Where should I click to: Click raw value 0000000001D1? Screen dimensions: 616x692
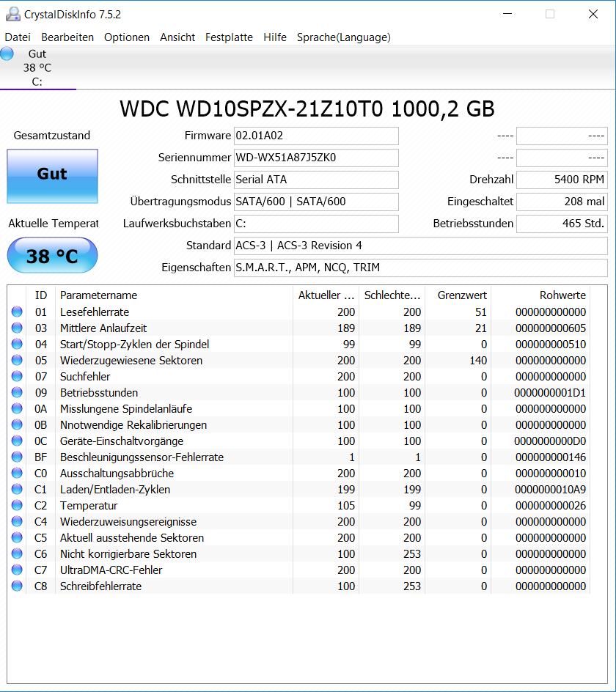coord(550,393)
